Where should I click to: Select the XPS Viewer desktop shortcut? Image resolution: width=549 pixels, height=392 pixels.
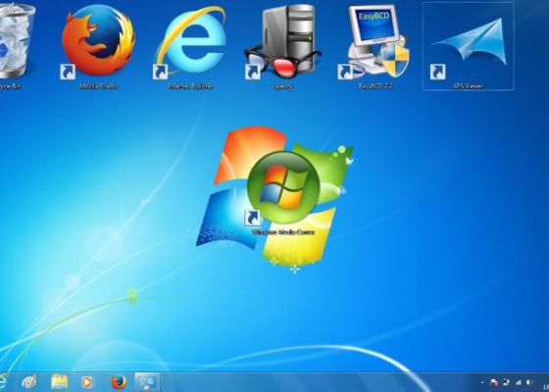[469, 45]
